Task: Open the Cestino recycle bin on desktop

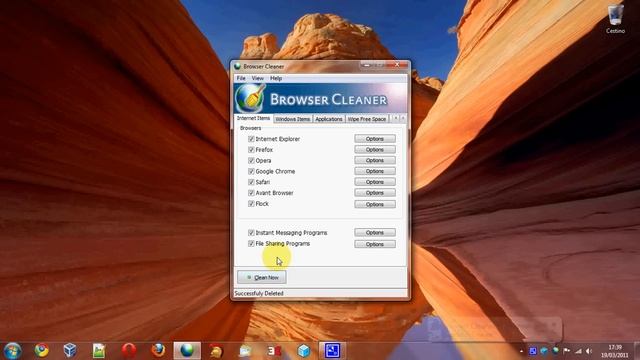Action: coord(615,19)
